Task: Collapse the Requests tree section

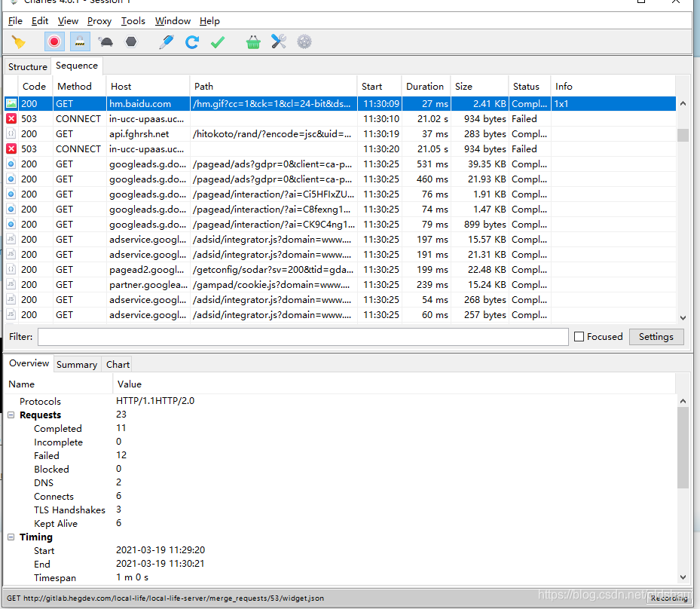Action: click(x=11, y=415)
